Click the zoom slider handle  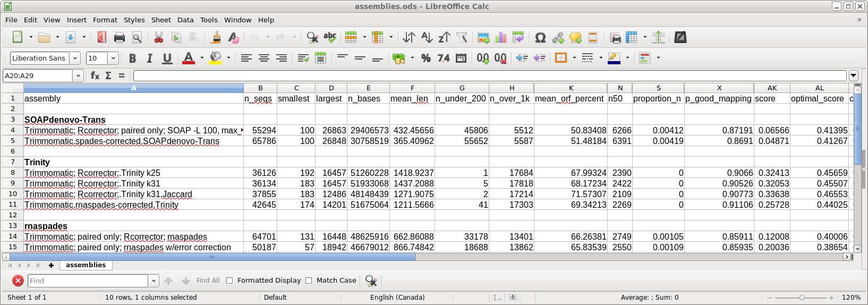point(802,298)
